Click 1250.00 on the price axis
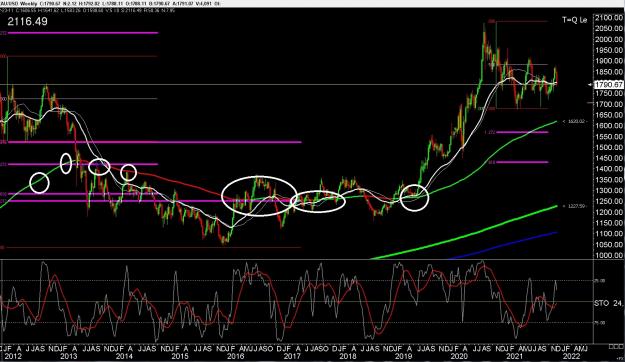The image size is (625, 362). tap(609, 201)
